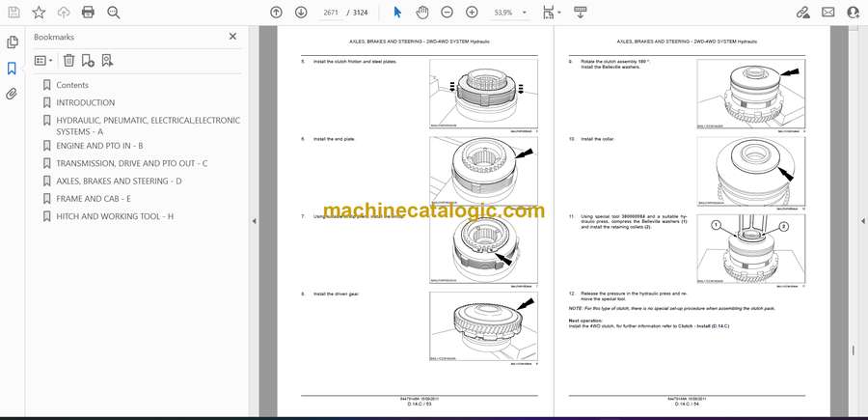This screenshot has width=868, height=420.
Task: Zoom in with plus button
Action: [472, 13]
